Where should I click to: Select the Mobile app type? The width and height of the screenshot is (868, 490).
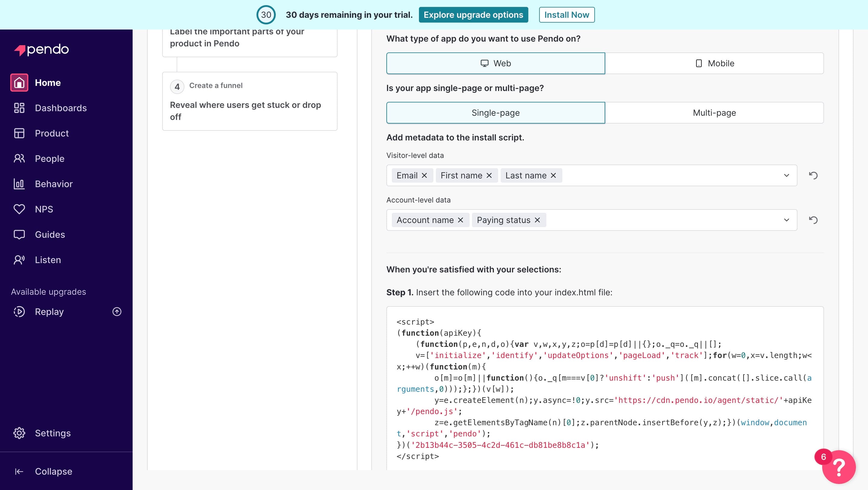[x=714, y=63]
